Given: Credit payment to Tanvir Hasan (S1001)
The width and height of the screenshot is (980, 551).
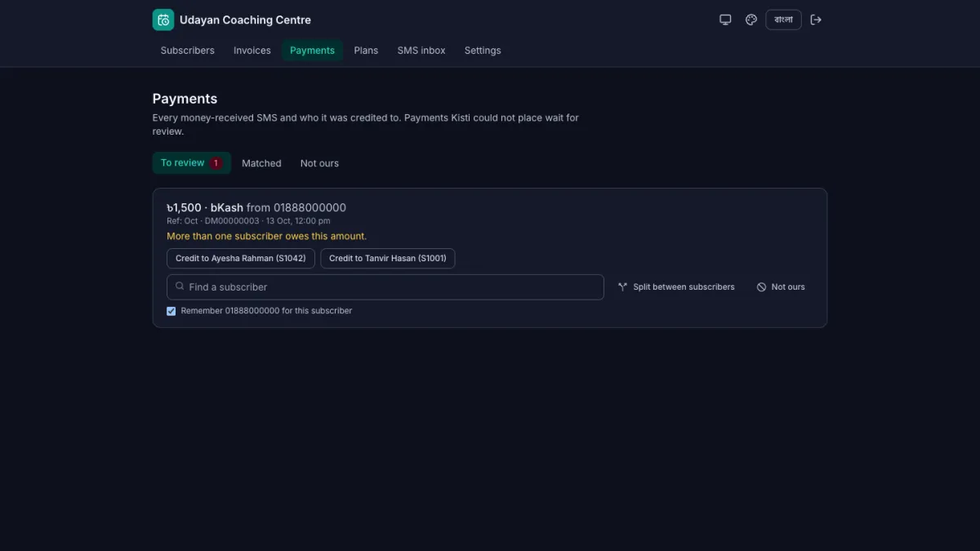Looking at the screenshot, I should coord(388,258).
